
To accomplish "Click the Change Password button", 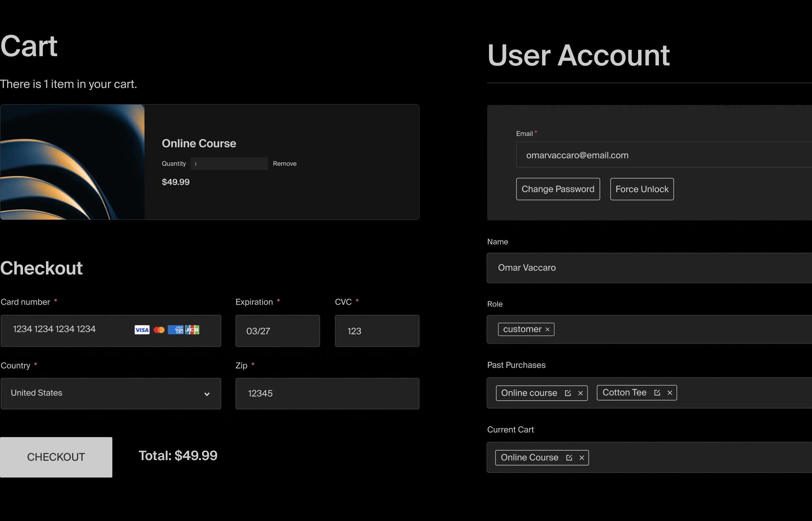I will click(x=558, y=189).
